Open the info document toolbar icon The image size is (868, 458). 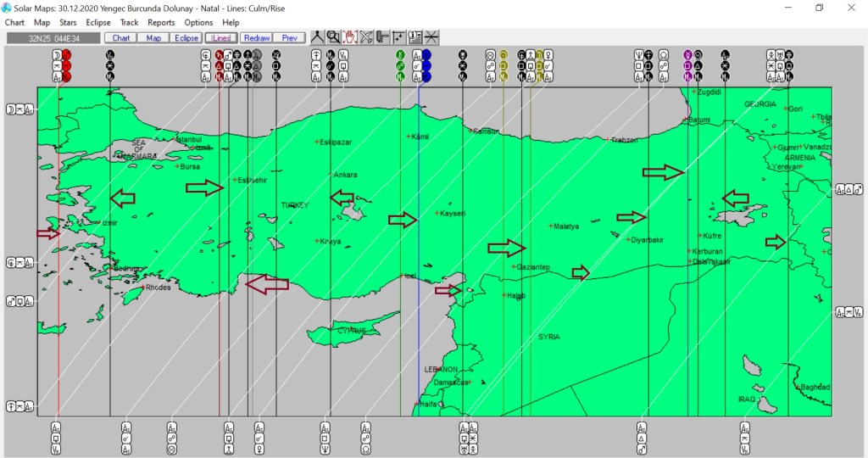415,37
